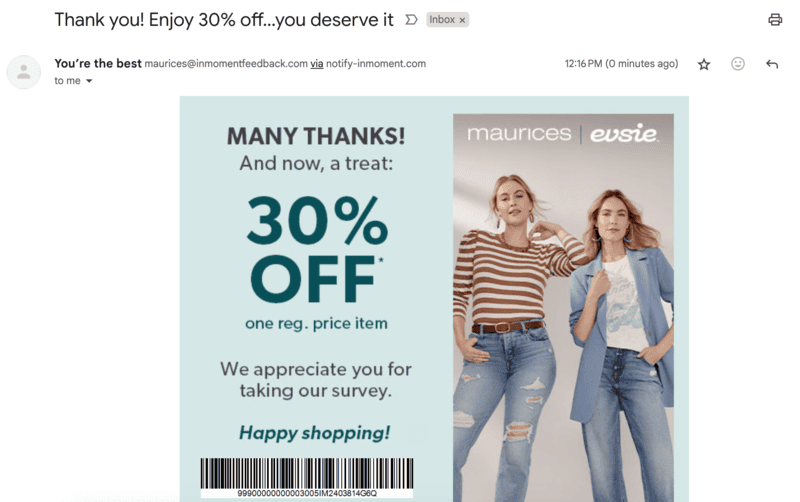Select sender name 'You're the best'
Viewport: 800px width, 502px height.
tap(98, 63)
